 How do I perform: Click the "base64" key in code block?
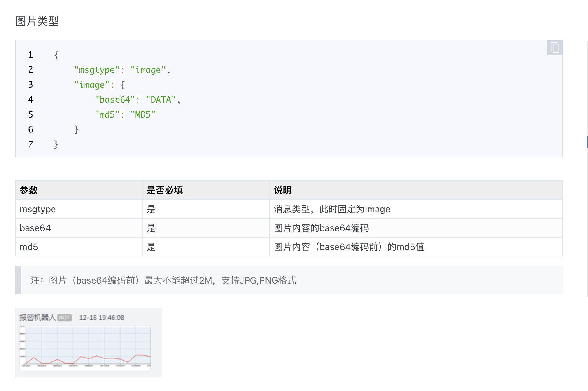pos(114,100)
